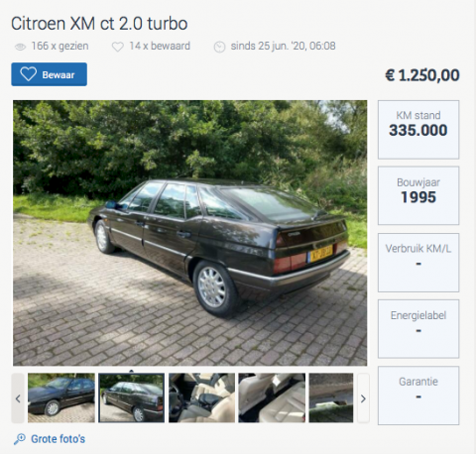476x454 pixels.
Task: Select the partially visible fifth thumbnail
Action: point(331,397)
